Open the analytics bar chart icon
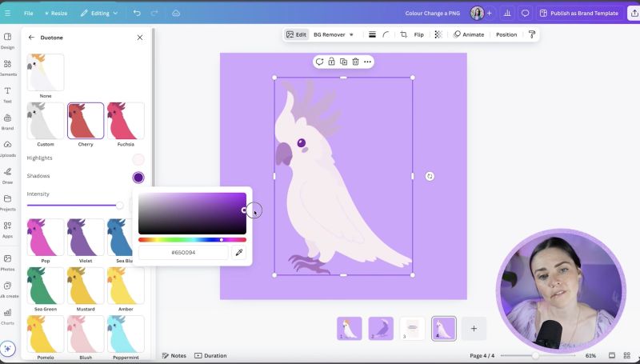Screen dimensions: 640x364 507,13
